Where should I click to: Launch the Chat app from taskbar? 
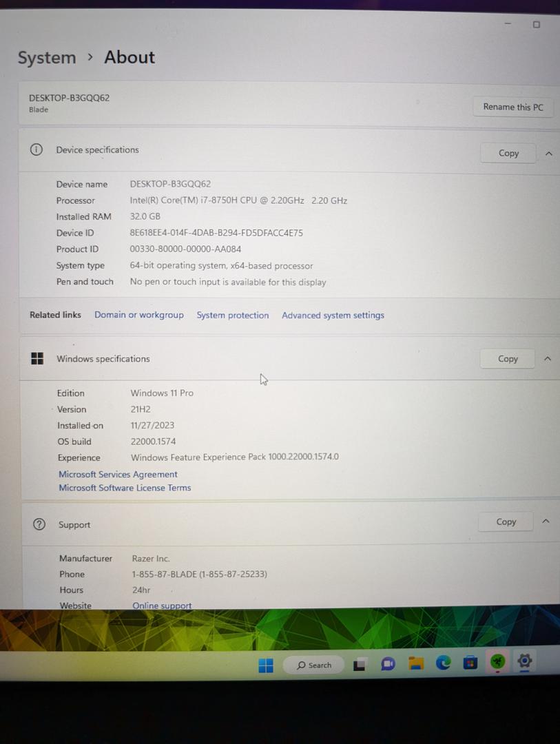tap(388, 664)
